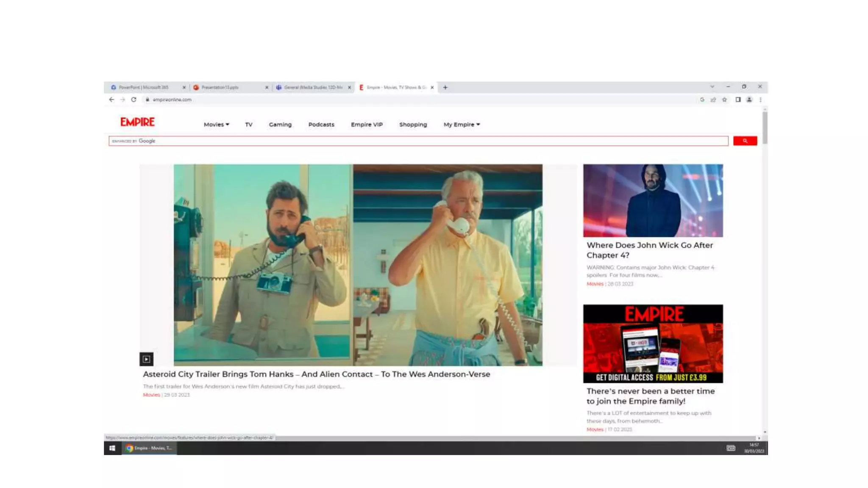
Task: Open Windows Start menu
Action: pyautogui.click(x=112, y=448)
